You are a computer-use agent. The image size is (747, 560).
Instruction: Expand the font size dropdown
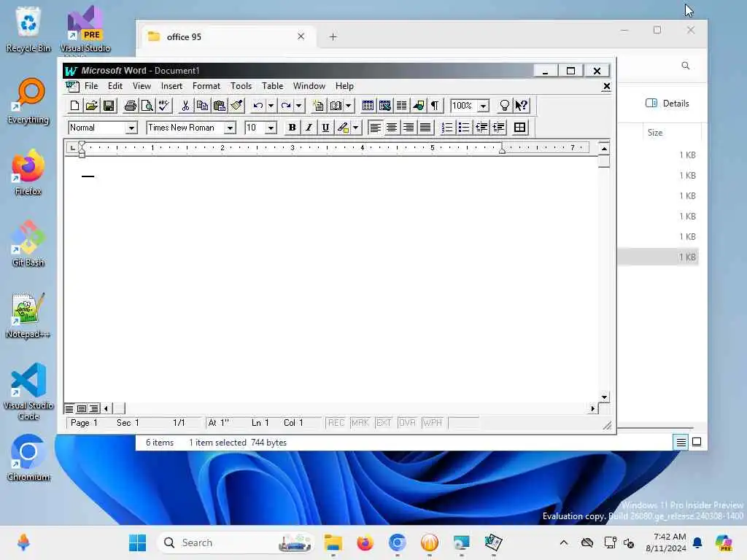click(x=271, y=128)
